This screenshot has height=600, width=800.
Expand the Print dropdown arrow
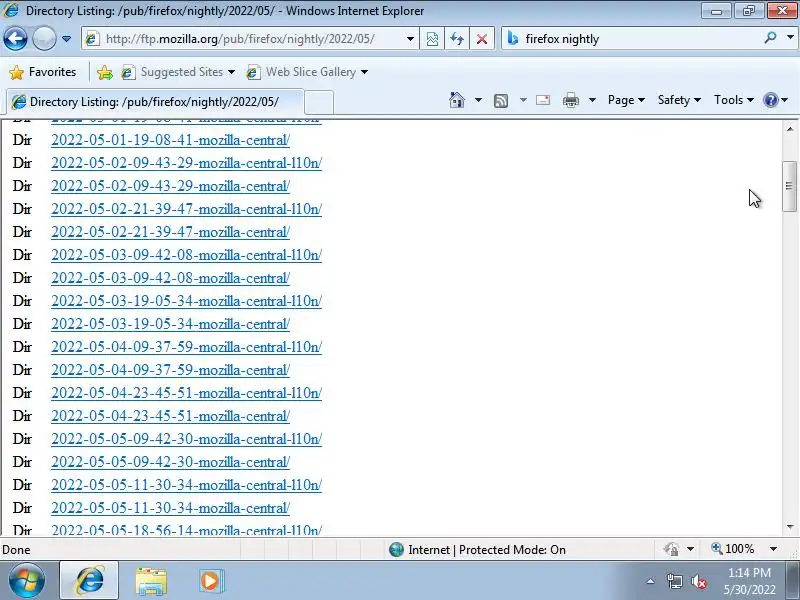click(592, 100)
